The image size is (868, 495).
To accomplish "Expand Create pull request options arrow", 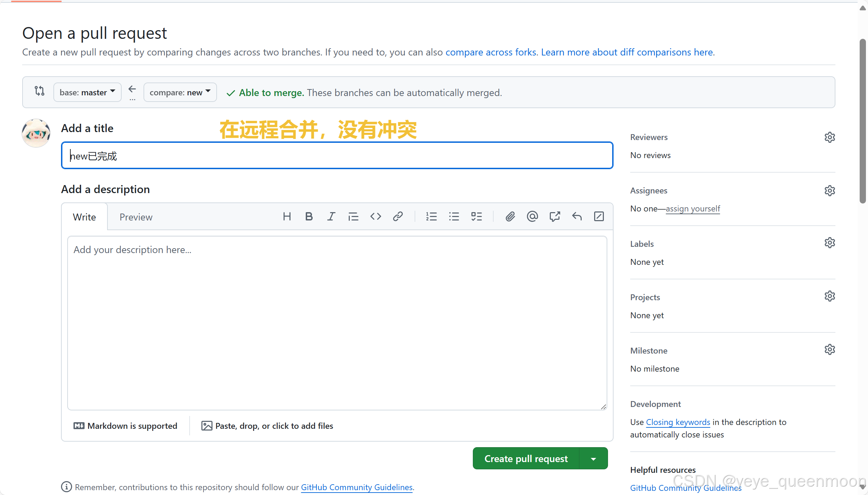I will click(x=593, y=459).
